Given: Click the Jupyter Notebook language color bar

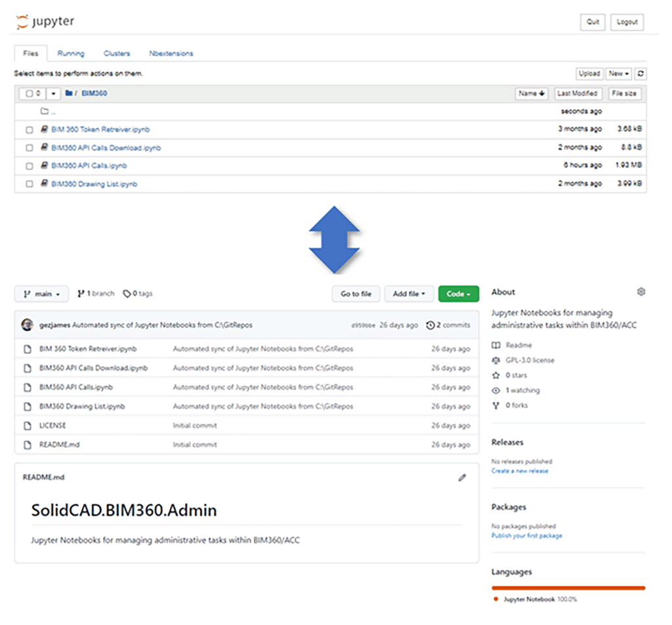Looking at the screenshot, I should pyautogui.click(x=568, y=587).
